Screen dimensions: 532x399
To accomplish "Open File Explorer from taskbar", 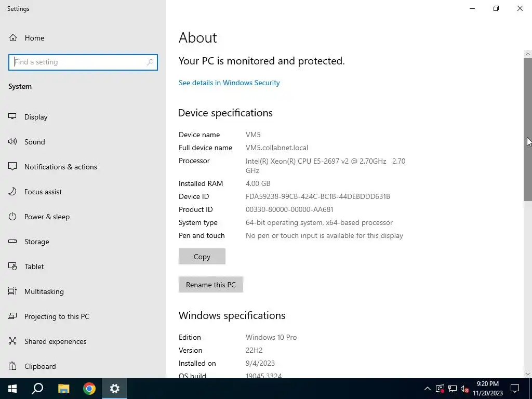I will pyautogui.click(x=63, y=389).
